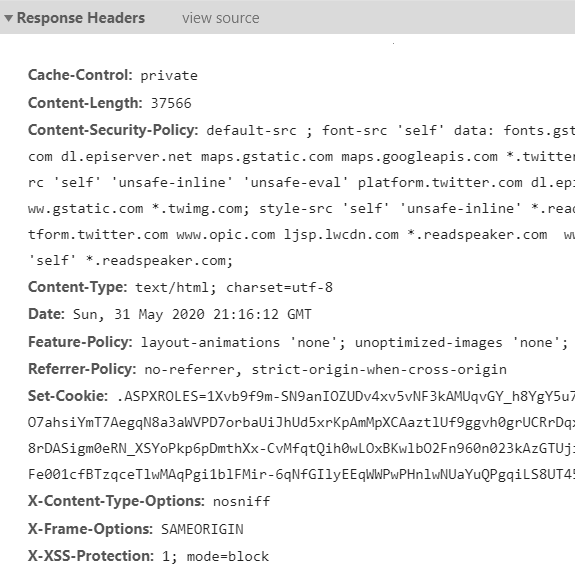Select the Content-Length header name
This screenshot has height=568, width=575.
tap(85, 103)
